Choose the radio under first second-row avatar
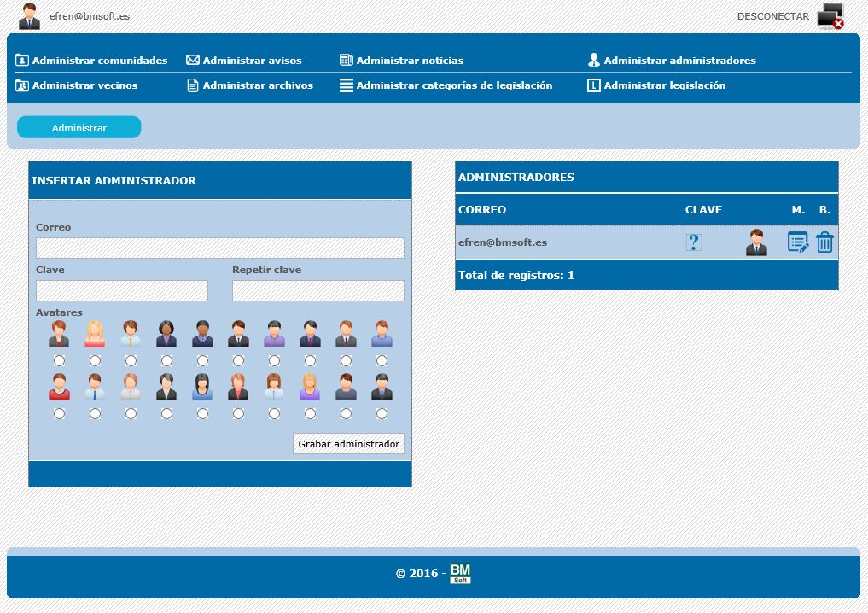This screenshot has width=868, height=613. pyautogui.click(x=59, y=414)
